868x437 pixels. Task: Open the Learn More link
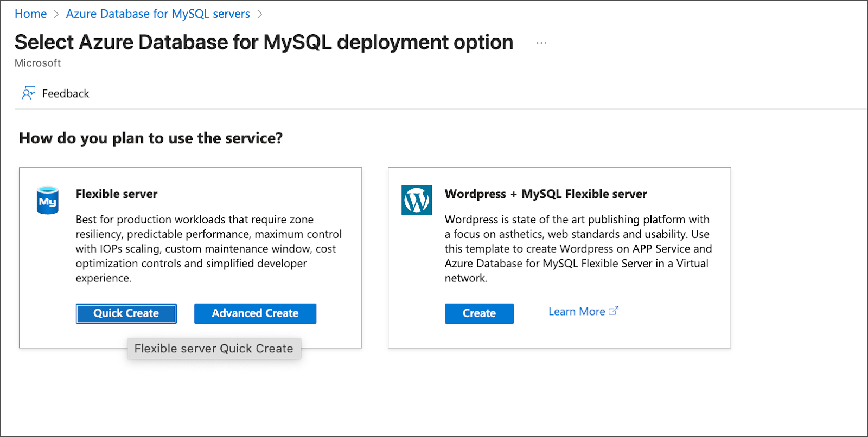(x=576, y=312)
